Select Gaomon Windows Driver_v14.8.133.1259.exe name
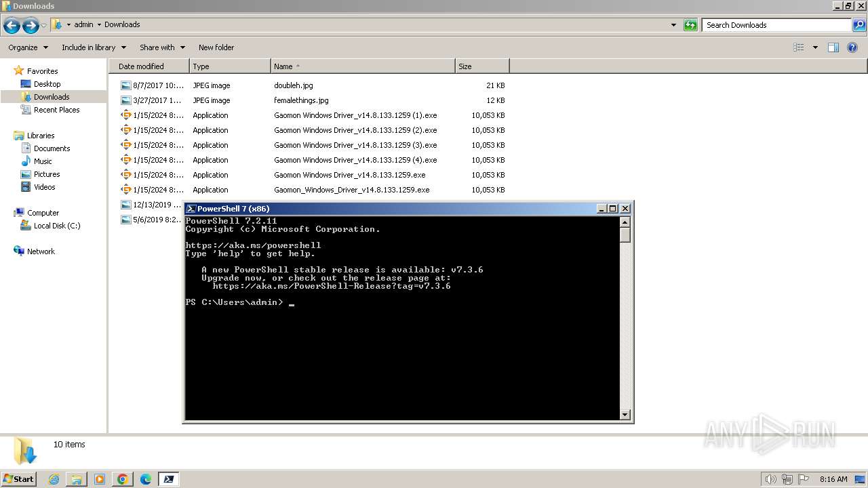868x488 pixels. 350,175
